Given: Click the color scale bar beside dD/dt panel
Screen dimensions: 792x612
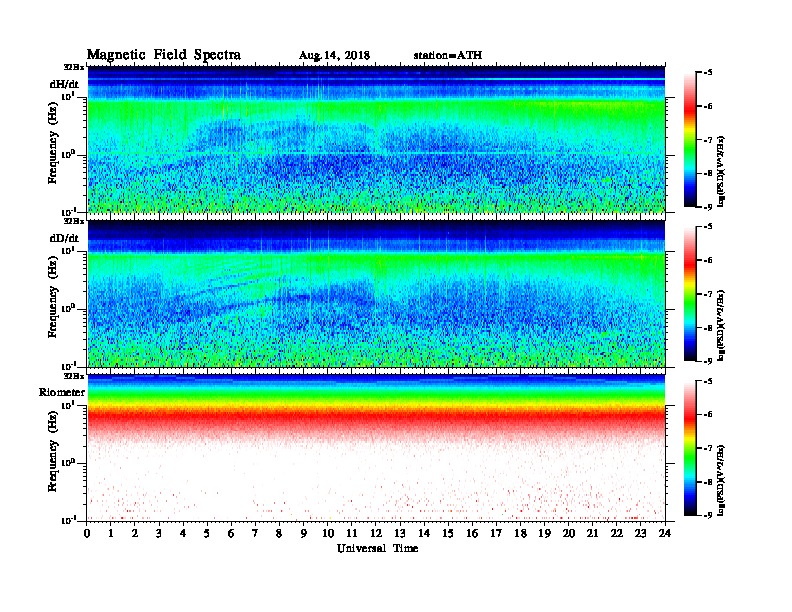Looking at the screenshot, I should coord(690,294).
